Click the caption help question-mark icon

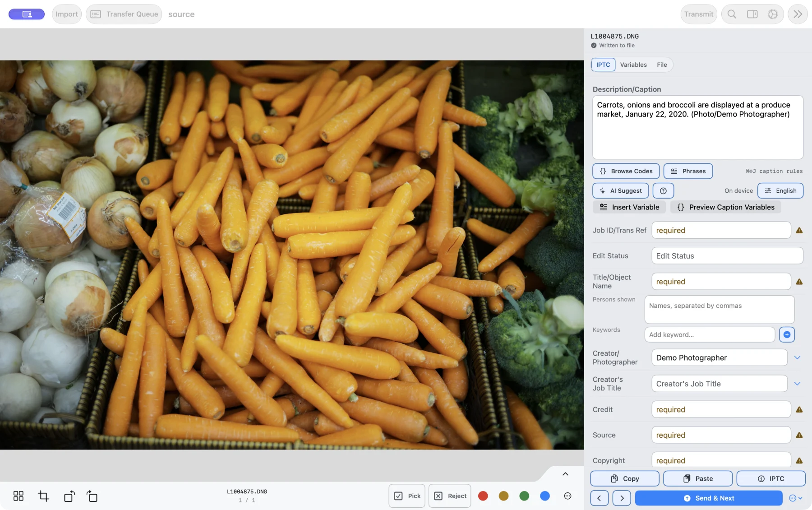[x=663, y=190]
